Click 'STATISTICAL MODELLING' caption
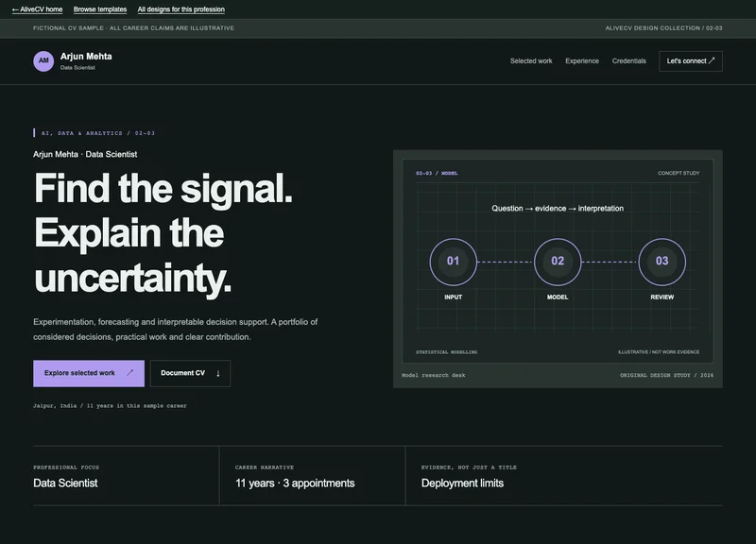This screenshot has height=544, width=756. click(x=446, y=352)
